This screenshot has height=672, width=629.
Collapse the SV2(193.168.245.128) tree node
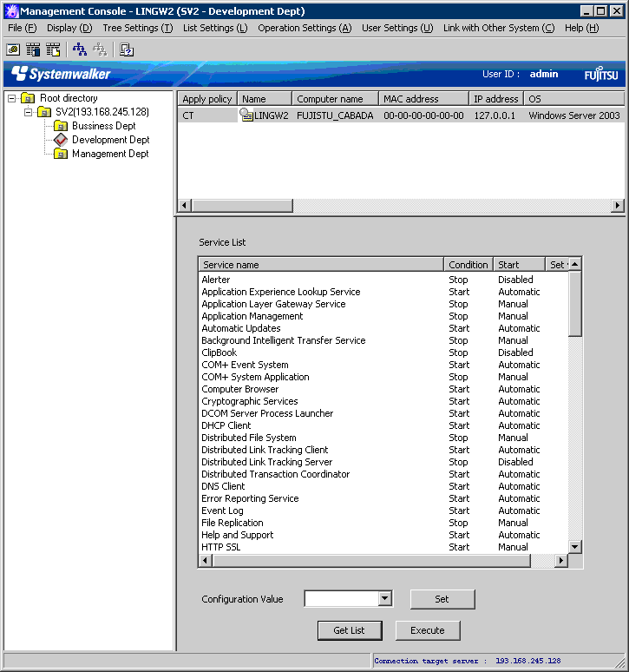pos(29,112)
